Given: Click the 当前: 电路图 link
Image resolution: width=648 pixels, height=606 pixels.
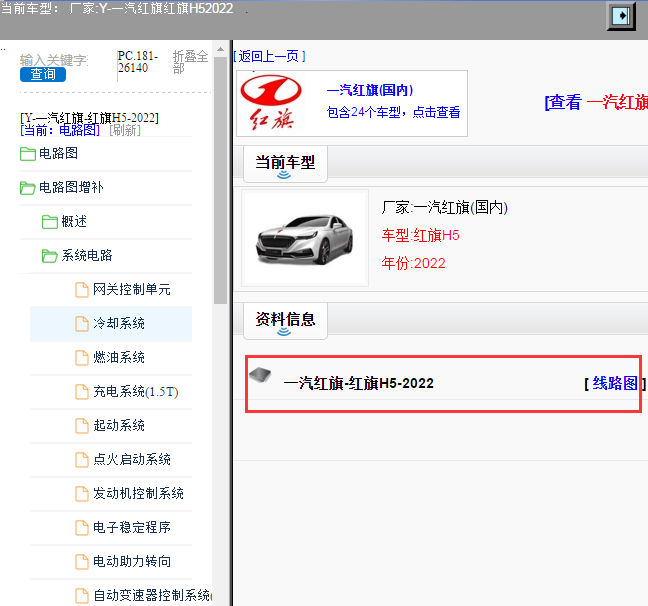Looking at the screenshot, I should (60, 130).
